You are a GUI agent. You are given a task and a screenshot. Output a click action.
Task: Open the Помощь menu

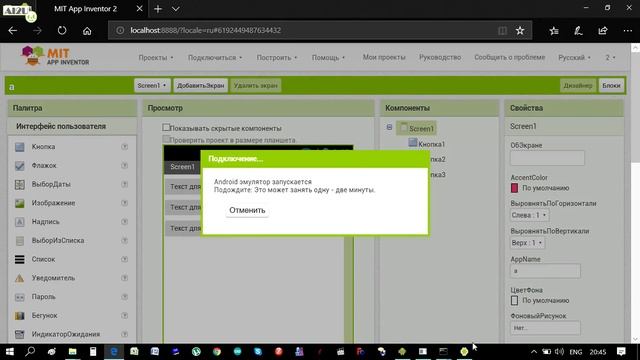(329, 58)
